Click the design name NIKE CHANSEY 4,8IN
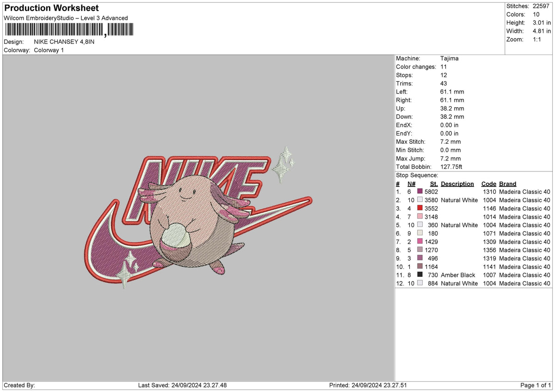The width and height of the screenshot is (555, 392). 65,42
